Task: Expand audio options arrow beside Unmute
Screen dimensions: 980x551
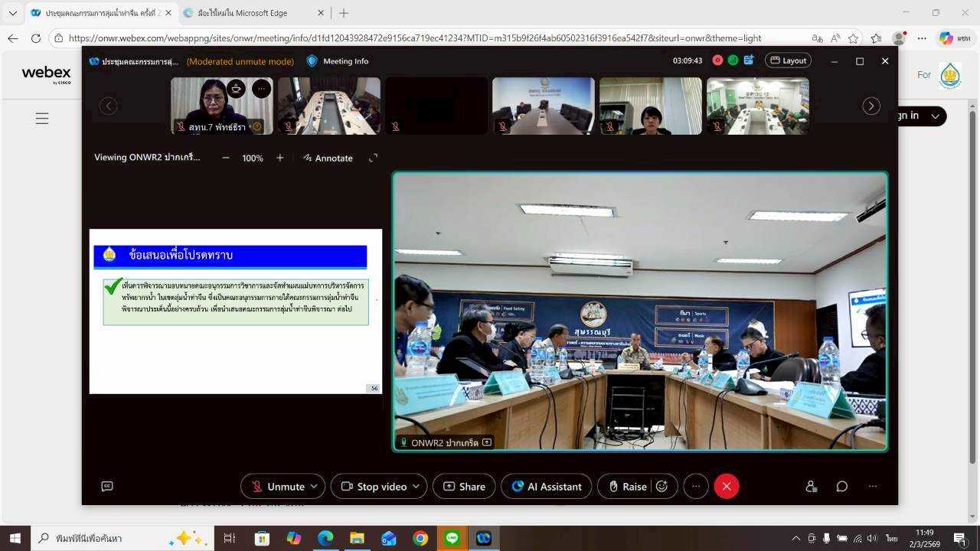Action: tap(314, 487)
